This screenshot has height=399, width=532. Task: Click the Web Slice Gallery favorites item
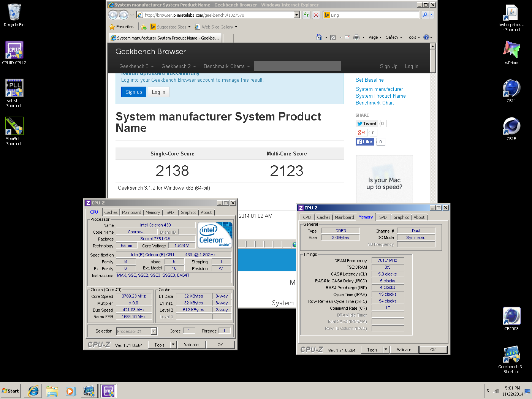pos(216,27)
